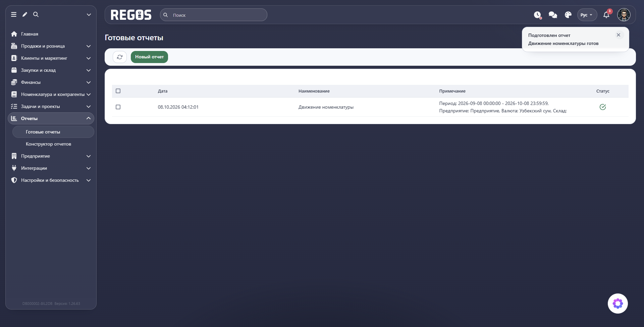Click the 'Движение номенклатуры' name cell

coord(326,107)
